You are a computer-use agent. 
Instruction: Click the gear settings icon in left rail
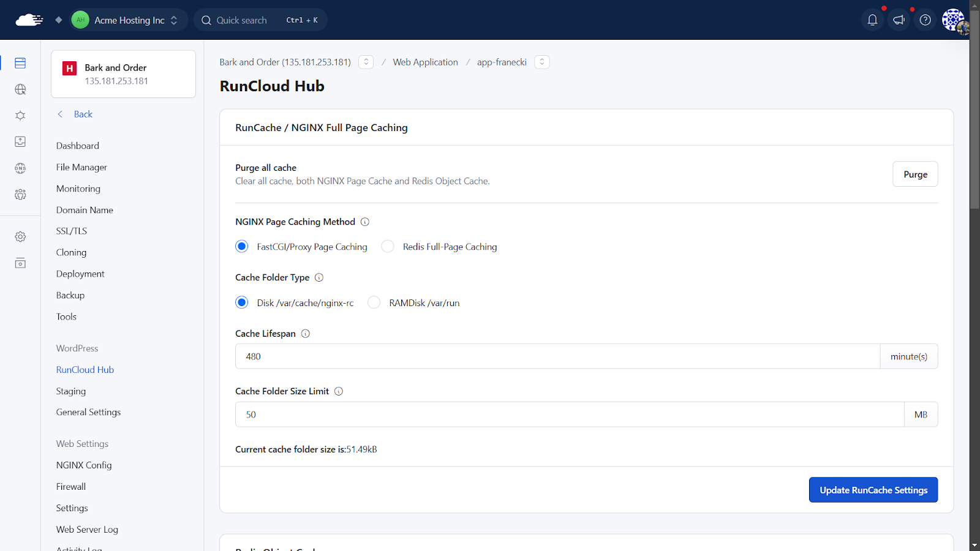coord(20,237)
